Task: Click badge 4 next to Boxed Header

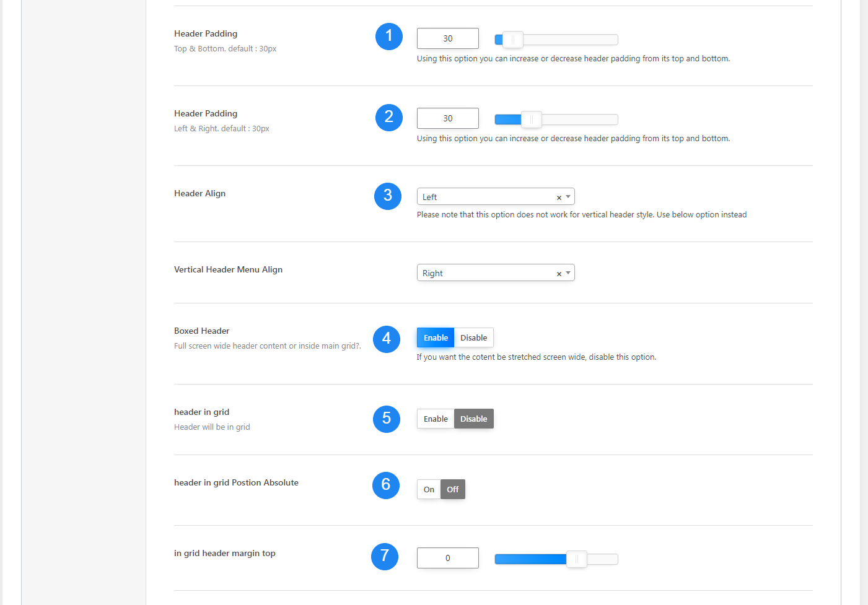Action: click(386, 339)
